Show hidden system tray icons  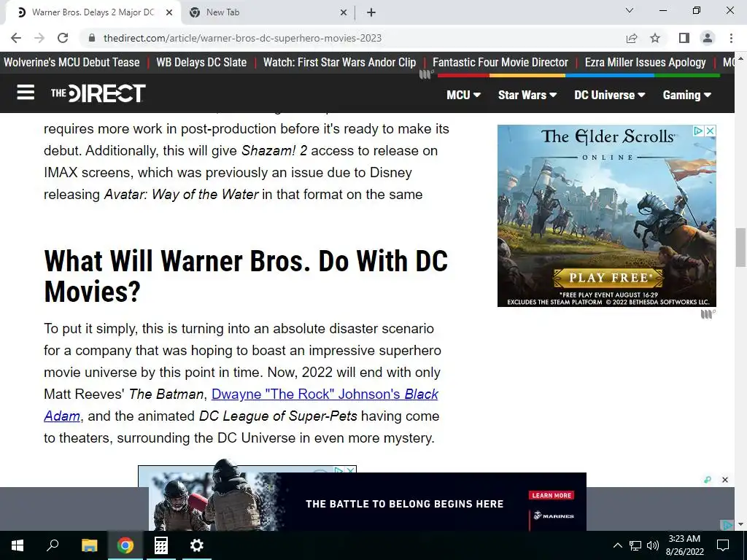pyautogui.click(x=617, y=545)
